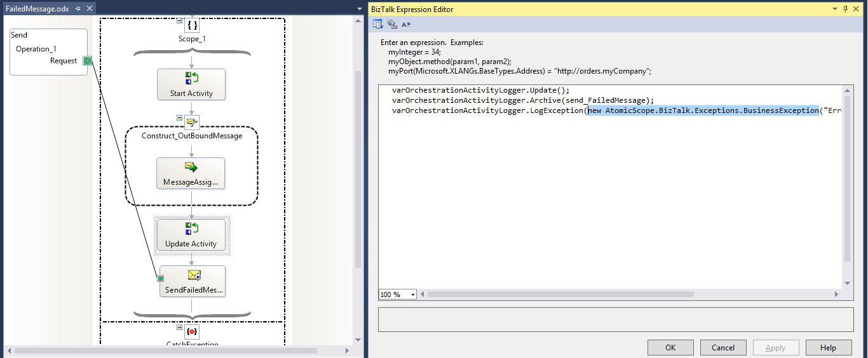The height and width of the screenshot is (358, 868).
Task: Click orchestration designer scroll left arrow
Action: (8, 350)
